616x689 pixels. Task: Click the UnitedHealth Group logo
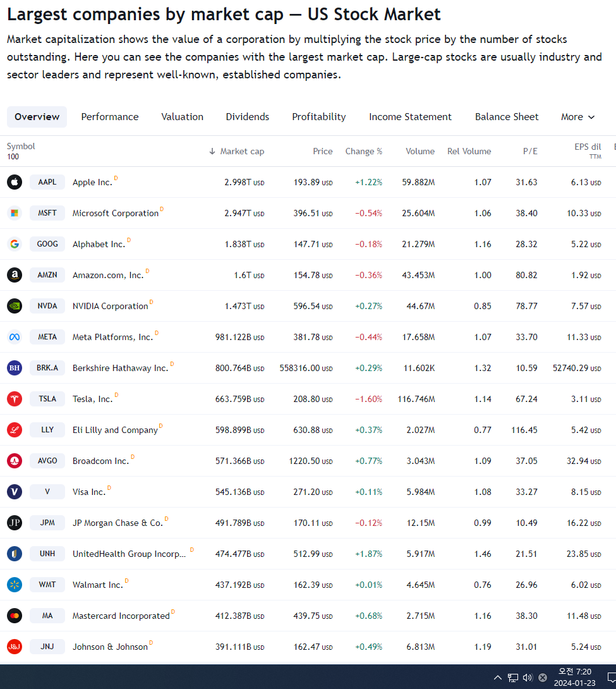[x=15, y=554]
